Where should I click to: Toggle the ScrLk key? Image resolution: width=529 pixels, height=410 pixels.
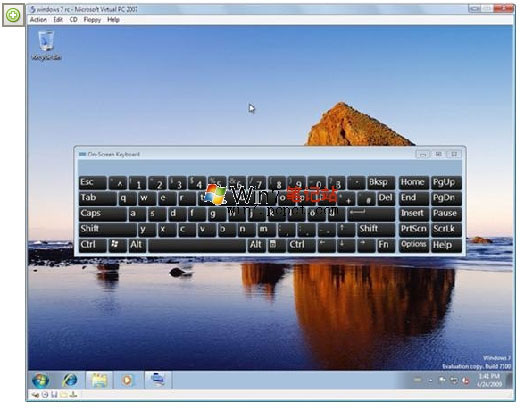(x=446, y=229)
